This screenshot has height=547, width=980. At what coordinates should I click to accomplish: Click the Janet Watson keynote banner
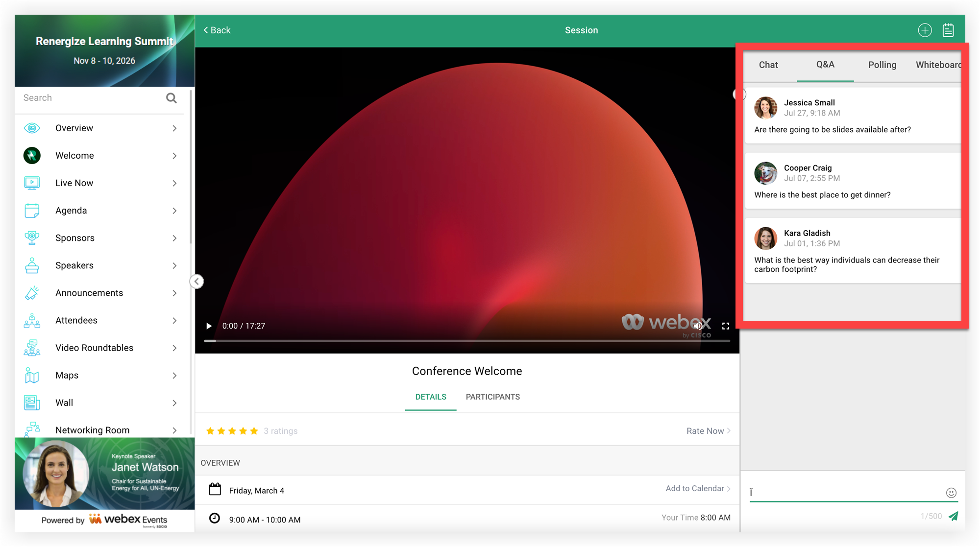pyautogui.click(x=105, y=473)
